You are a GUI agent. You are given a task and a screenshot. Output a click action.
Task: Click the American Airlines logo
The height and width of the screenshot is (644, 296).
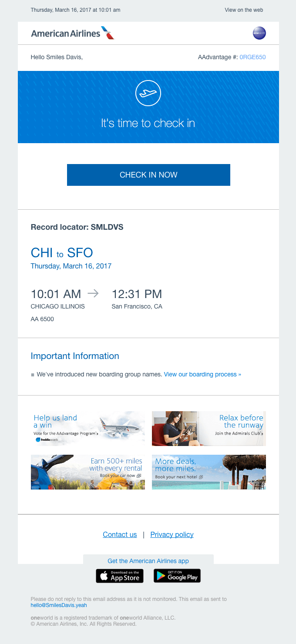[72, 33]
